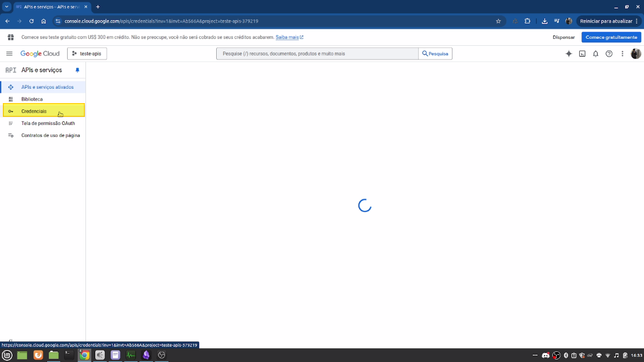Reload the page with refresh icon
644x362 pixels.
pyautogui.click(x=31, y=21)
